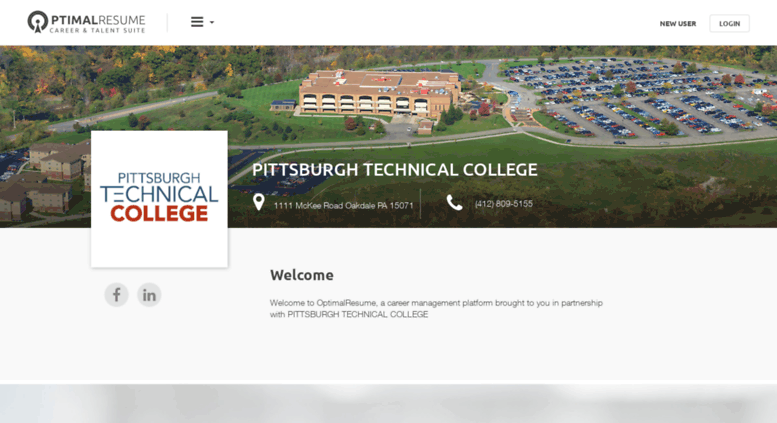The image size is (777, 423).
Task: Click the LOGIN button
Action: point(729,23)
